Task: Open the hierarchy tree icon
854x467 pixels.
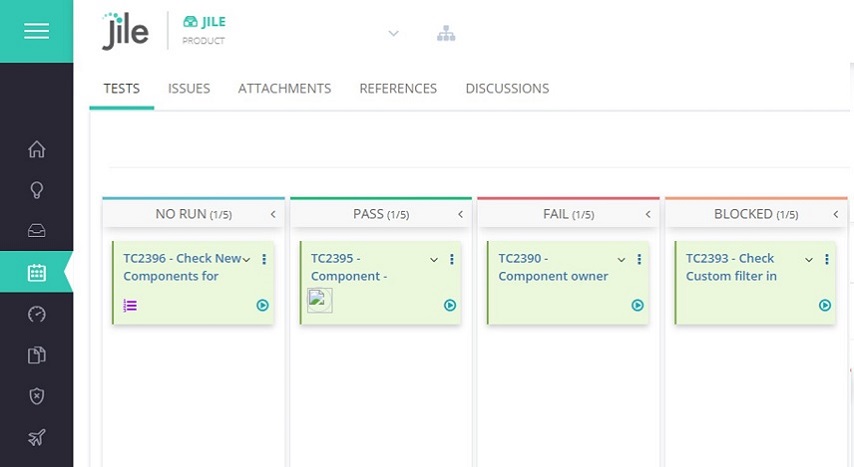Action: [446, 34]
